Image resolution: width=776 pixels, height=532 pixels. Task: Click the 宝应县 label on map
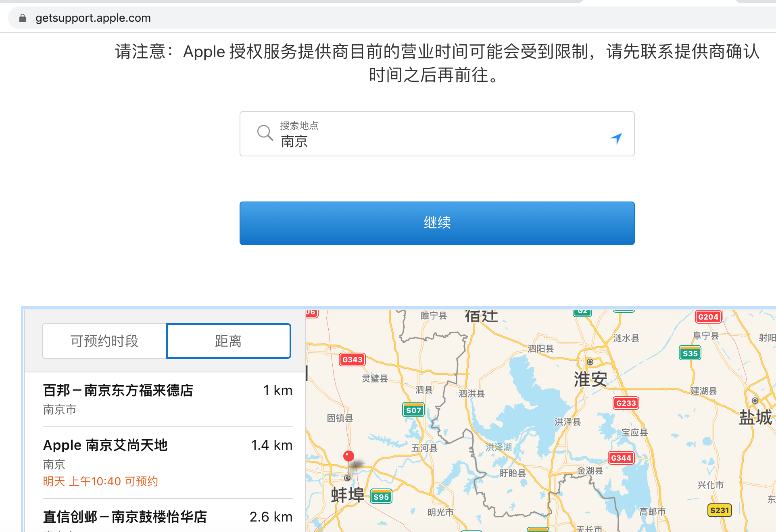coord(634,432)
